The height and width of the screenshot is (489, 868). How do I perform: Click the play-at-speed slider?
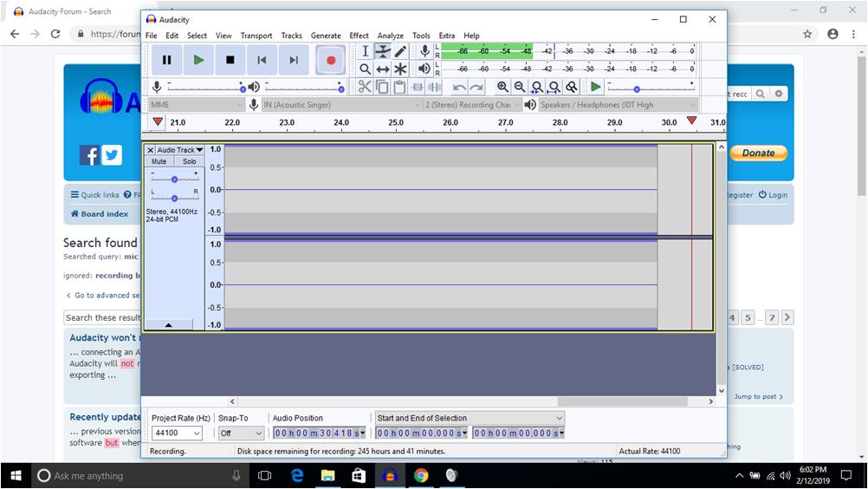651,87
